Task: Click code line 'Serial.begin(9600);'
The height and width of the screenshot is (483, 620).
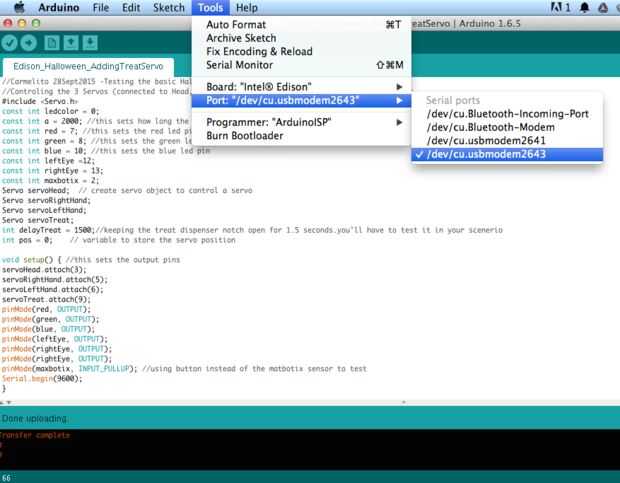Action: point(42,379)
